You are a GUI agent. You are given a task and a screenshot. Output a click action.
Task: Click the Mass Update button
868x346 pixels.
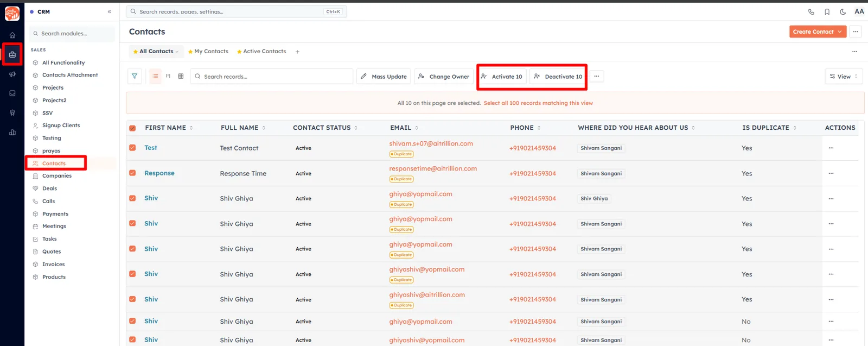384,77
